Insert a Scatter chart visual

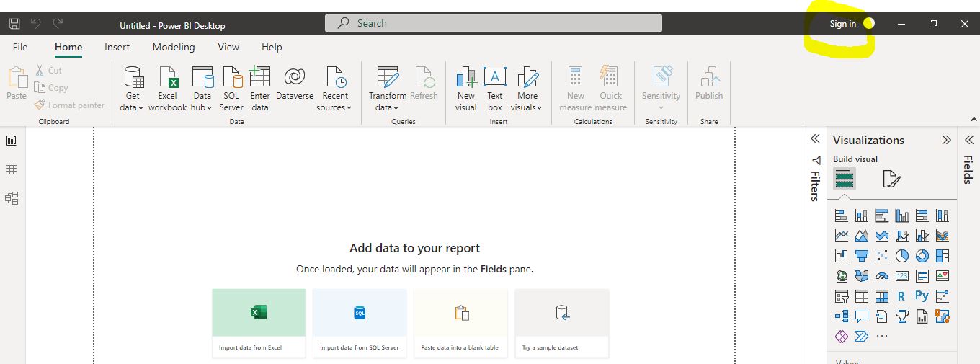(x=881, y=256)
